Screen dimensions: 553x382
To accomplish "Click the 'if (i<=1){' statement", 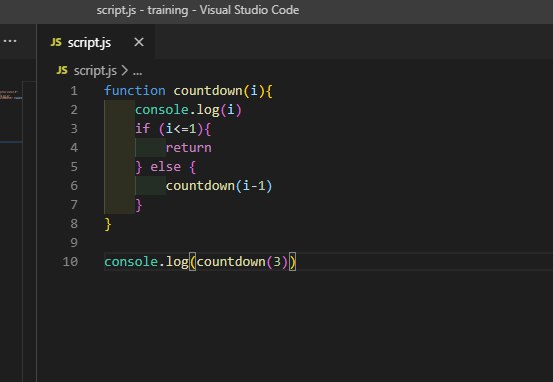I will [173, 129].
